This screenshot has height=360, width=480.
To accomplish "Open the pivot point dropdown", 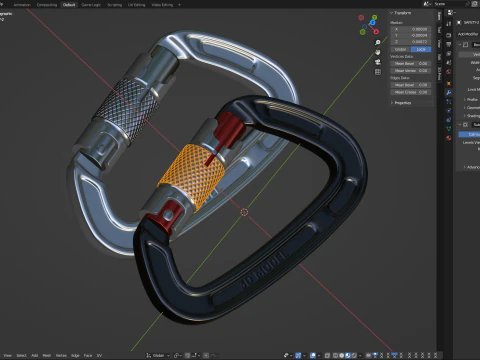I will tap(178, 355).
